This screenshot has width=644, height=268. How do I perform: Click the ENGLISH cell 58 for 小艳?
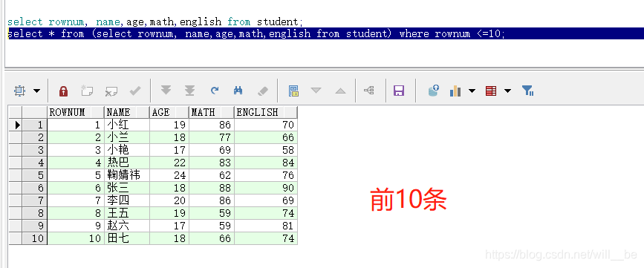tap(266, 150)
